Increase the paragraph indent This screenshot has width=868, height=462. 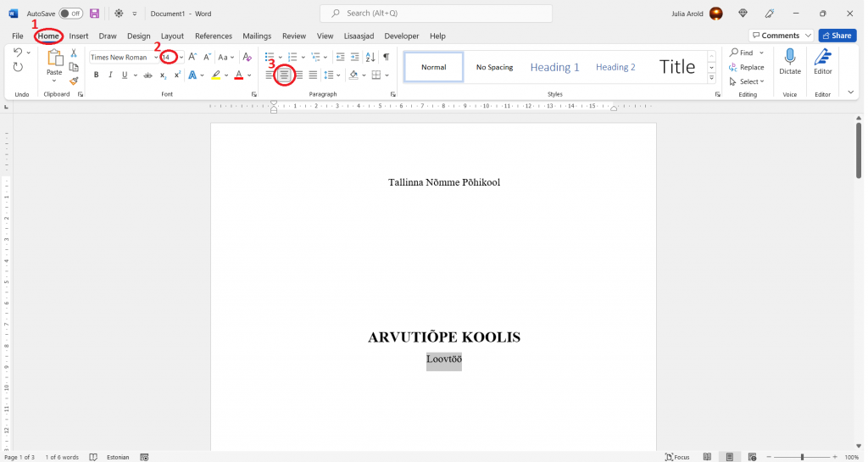coord(355,57)
